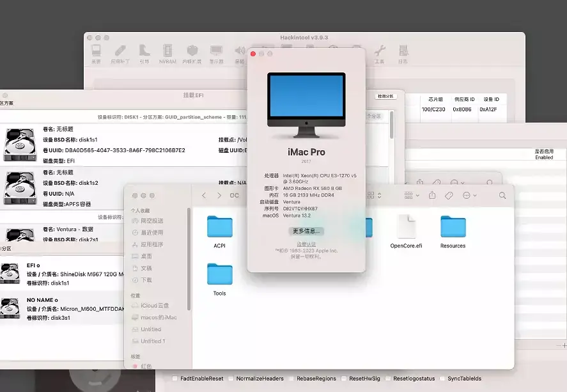Image resolution: width=567 pixels, height=392 pixels.
Task: Open the 监管认证 link in About window
Action: (x=306, y=244)
